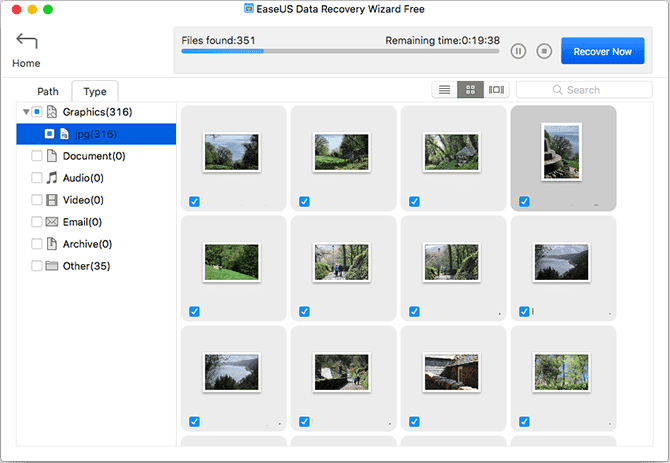Select the Video film icon

pyautogui.click(x=52, y=200)
